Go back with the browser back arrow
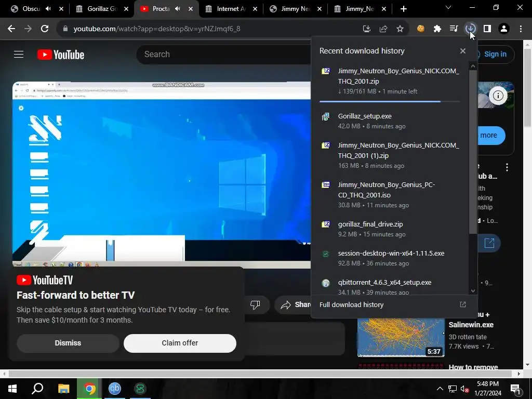Viewport: 532px width, 399px height. click(11, 29)
